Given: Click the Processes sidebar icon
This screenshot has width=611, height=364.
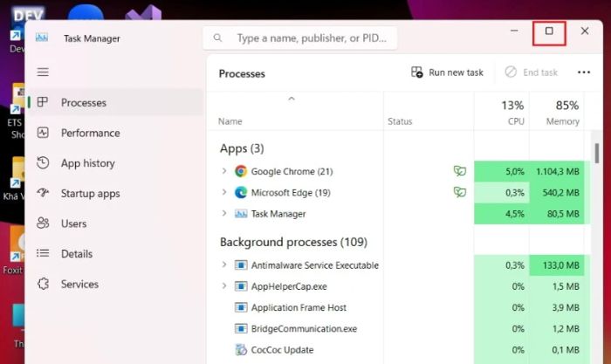Looking at the screenshot, I should coord(43,103).
